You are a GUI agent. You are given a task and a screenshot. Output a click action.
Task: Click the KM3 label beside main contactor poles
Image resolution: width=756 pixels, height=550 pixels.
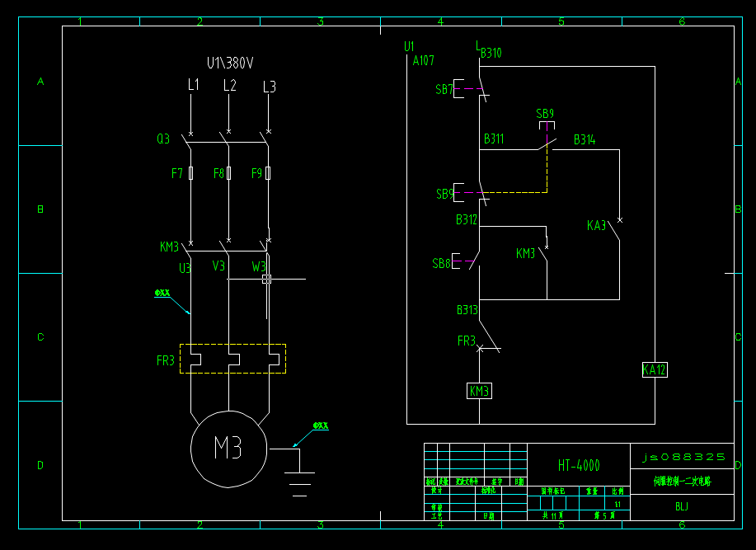click(169, 247)
